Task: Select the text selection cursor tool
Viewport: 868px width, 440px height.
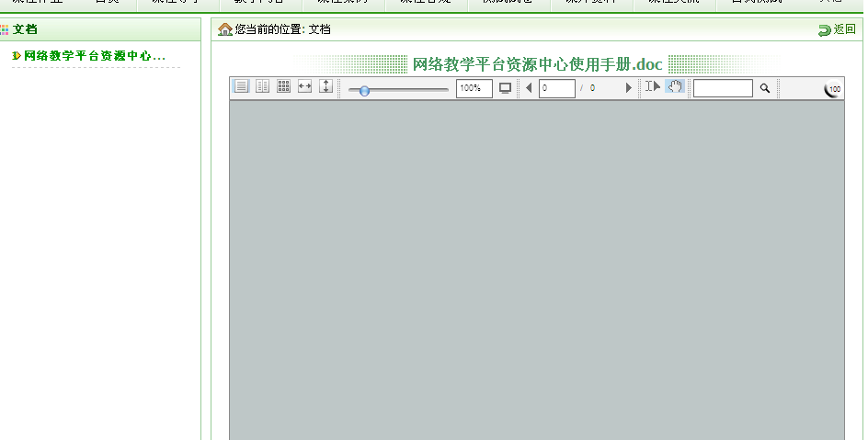Action: point(652,87)
